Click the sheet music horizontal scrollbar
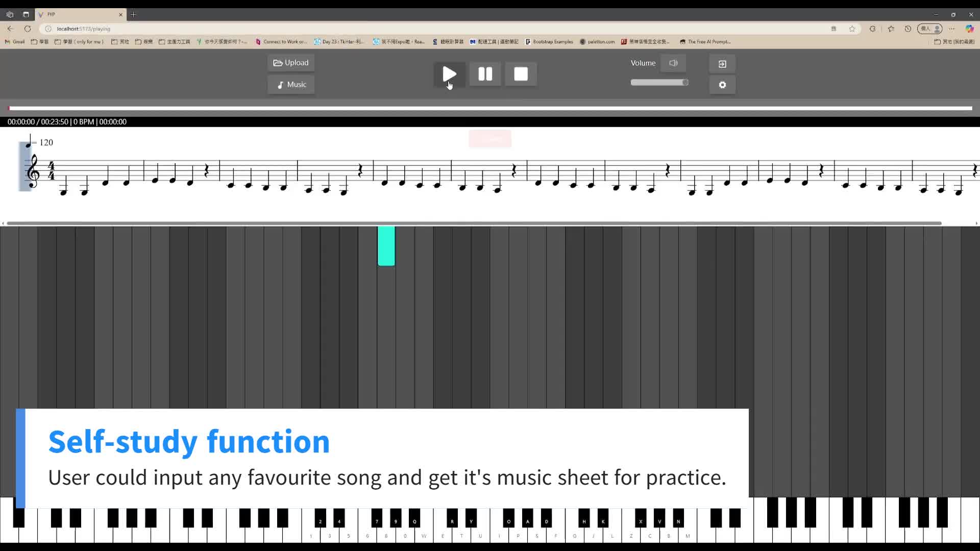 pos(474,223)
